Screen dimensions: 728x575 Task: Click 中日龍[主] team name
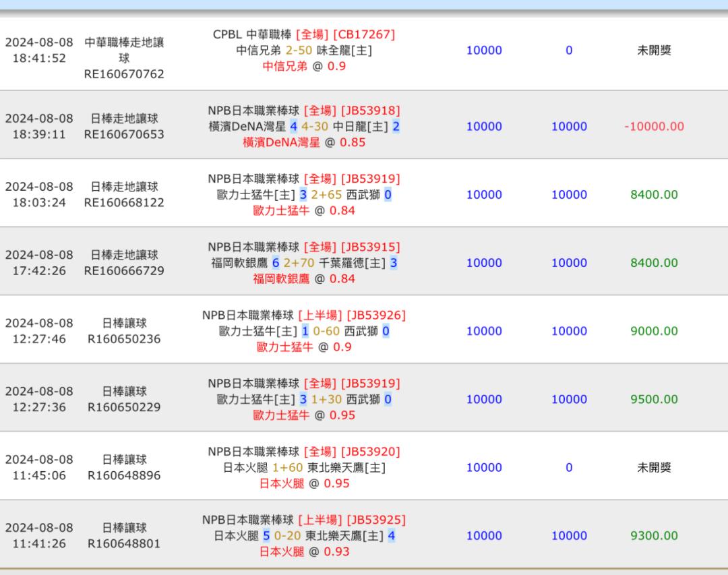click(x=361, y=127)
